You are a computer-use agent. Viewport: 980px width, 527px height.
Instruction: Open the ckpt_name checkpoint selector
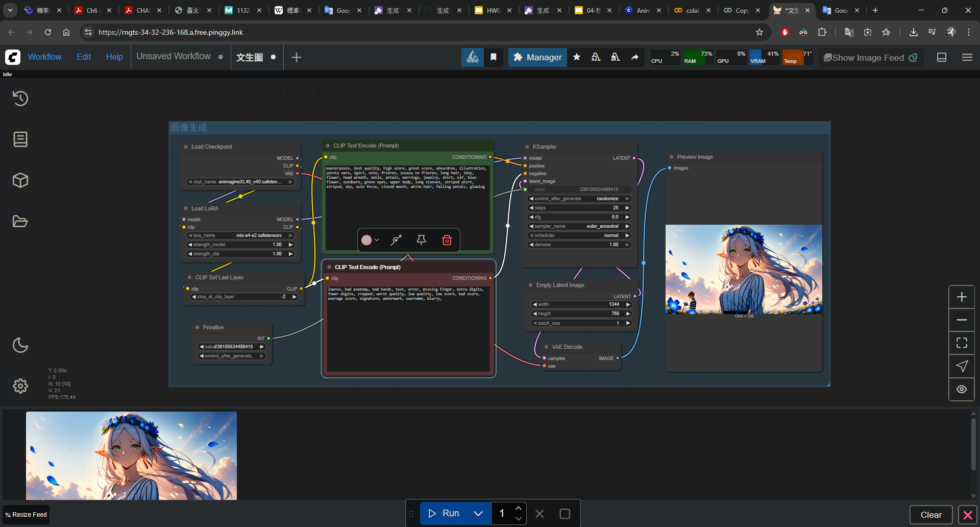click(x=240, y=182)
